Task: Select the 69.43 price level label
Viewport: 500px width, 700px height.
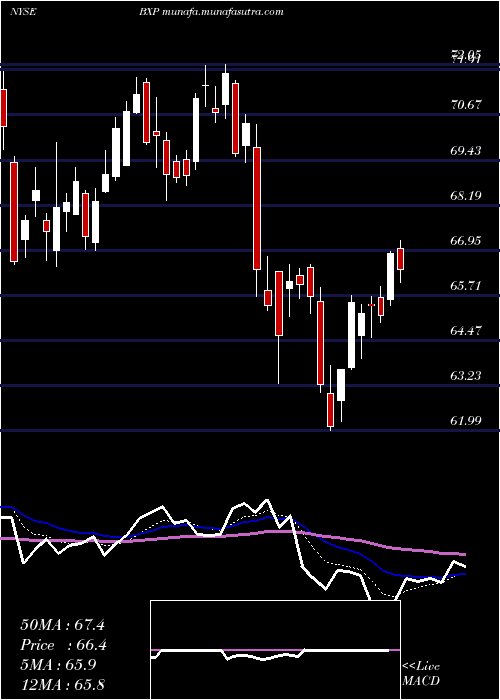Action: pyautogui.click(x=466, y=150)
